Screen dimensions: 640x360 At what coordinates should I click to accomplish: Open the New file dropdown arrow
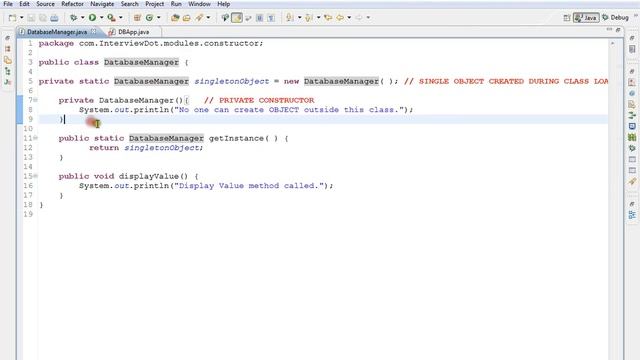point(22,18)
